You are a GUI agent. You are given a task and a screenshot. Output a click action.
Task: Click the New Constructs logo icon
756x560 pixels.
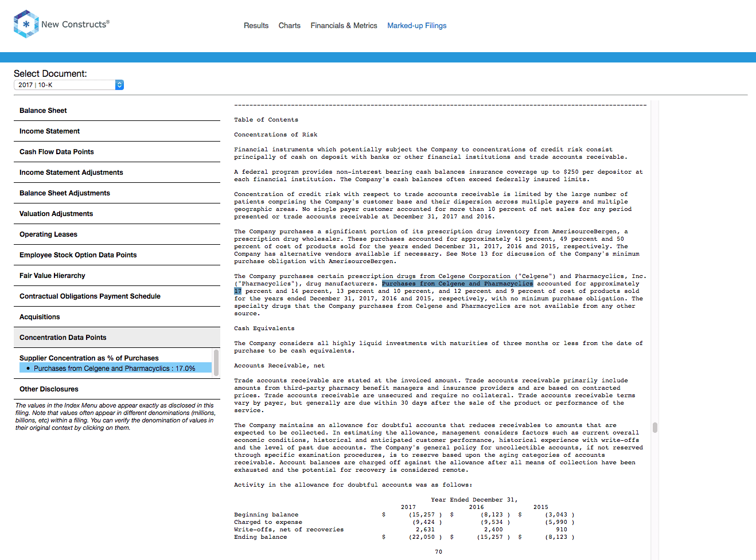point(26,24)
